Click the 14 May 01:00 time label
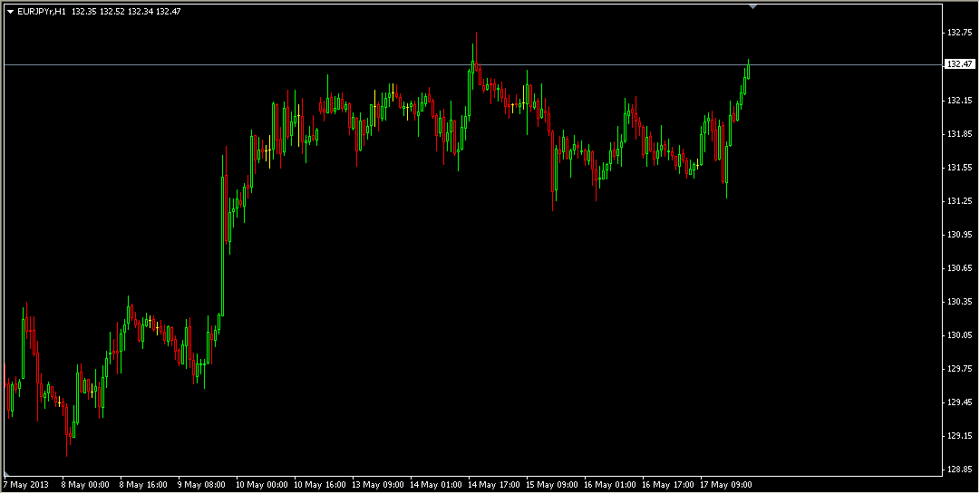 (x=437, y=485)
